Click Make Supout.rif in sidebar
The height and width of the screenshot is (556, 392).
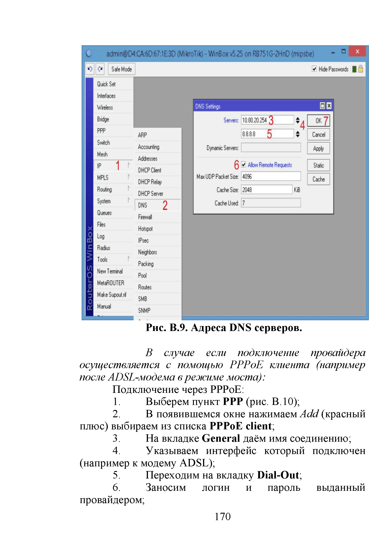(113, 295)
